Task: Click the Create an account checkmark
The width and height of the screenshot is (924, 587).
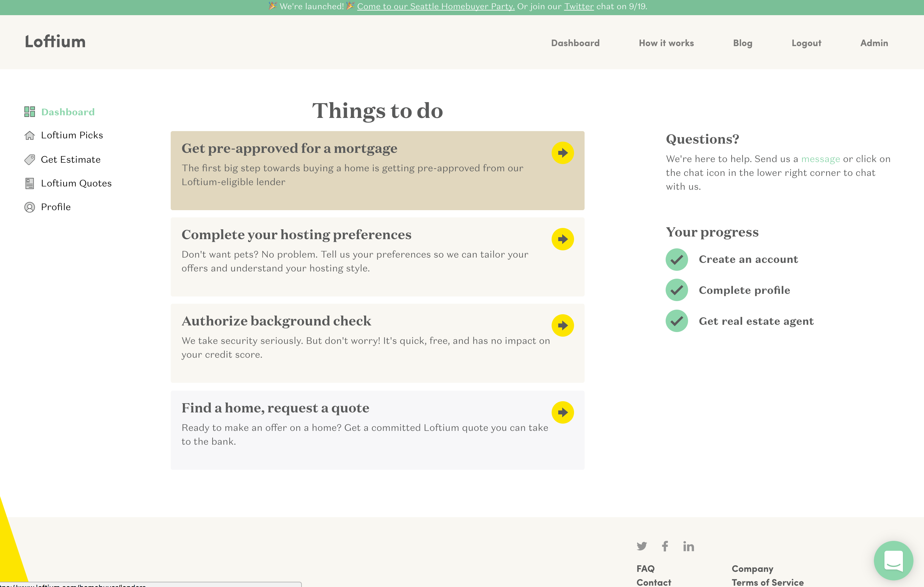Action: point(677,260)
